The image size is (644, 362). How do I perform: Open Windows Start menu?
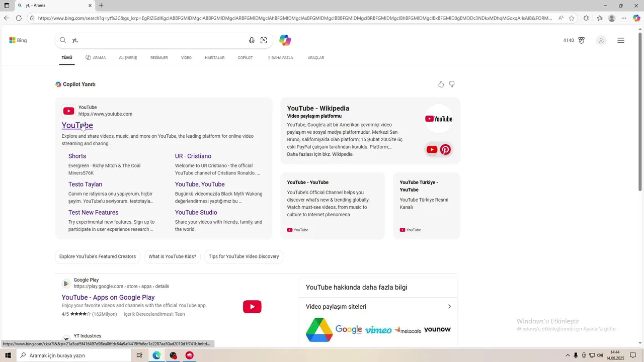point(8,355)
